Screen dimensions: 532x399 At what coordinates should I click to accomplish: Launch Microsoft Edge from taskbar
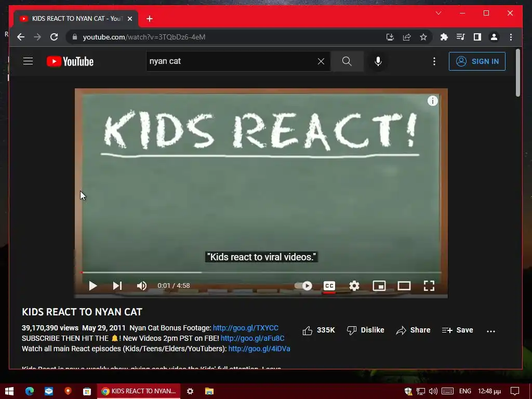(30, 391)
